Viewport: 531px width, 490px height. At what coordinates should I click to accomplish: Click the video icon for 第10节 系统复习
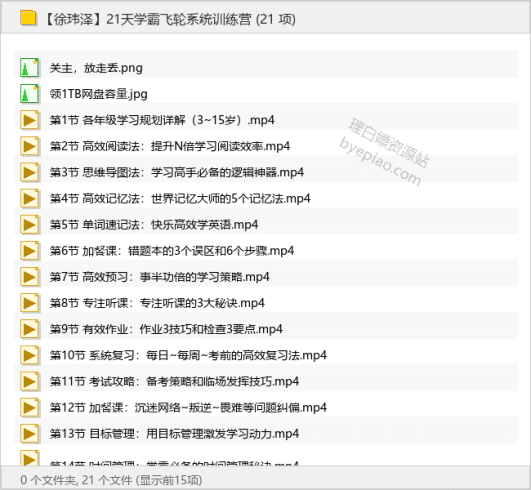(29, 355)
